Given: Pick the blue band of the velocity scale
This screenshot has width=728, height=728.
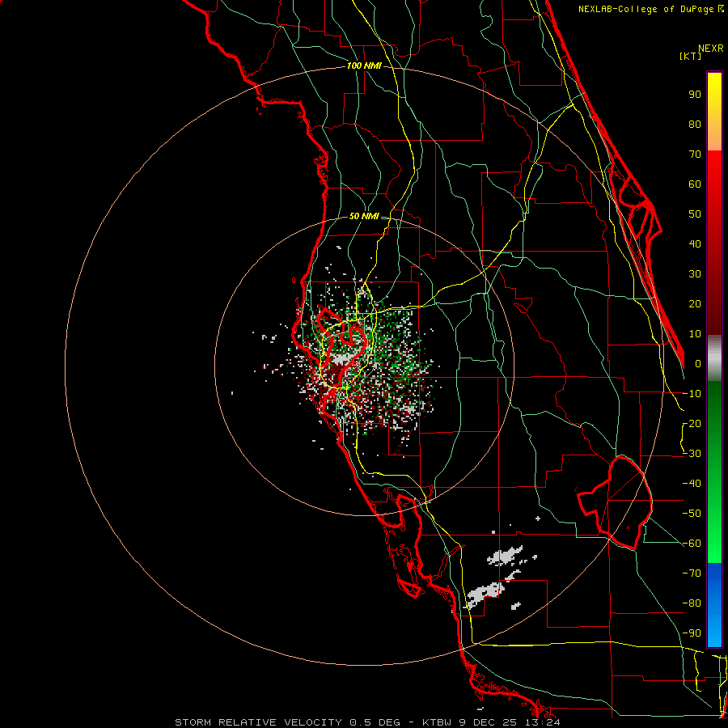Looking at the screenshot, I should tap(714, 605).
